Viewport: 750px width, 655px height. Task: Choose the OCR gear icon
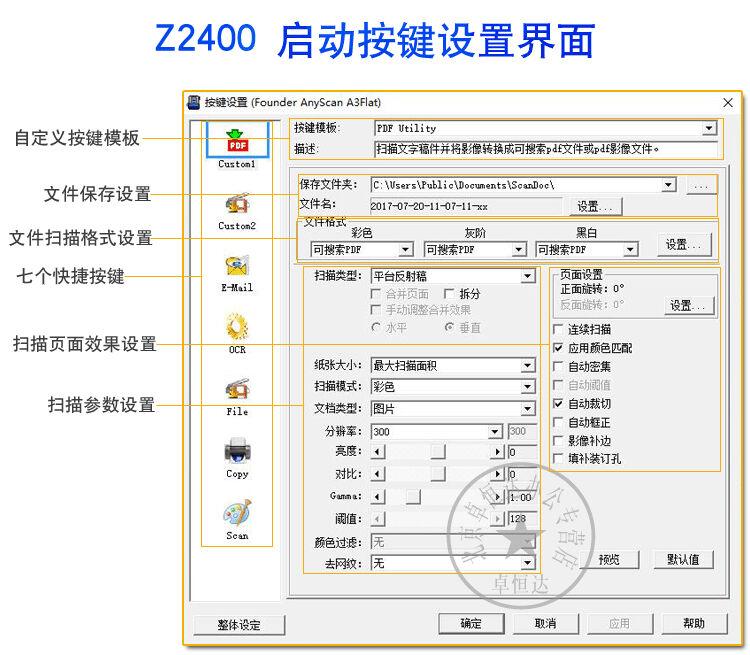point(237,327)
